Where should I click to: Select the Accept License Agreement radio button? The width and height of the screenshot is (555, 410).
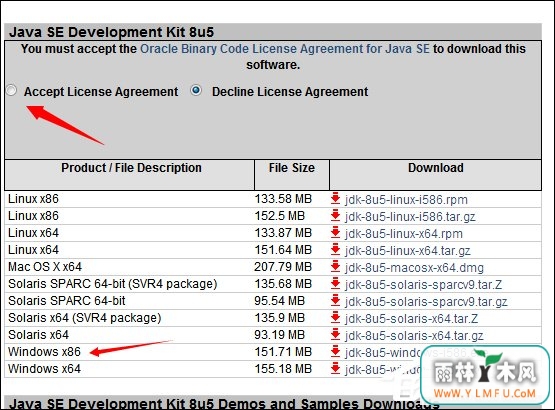coord(11,91)
